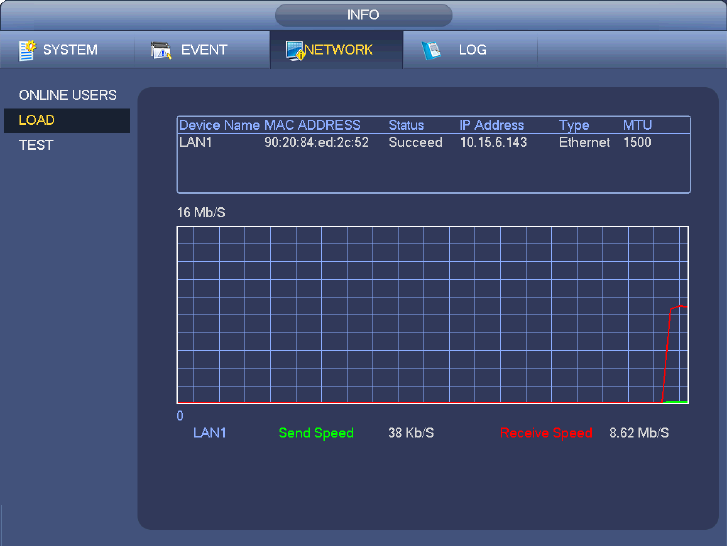727x546 pixels.
Task: Click the Device Name column header
Action: point(219,126)
